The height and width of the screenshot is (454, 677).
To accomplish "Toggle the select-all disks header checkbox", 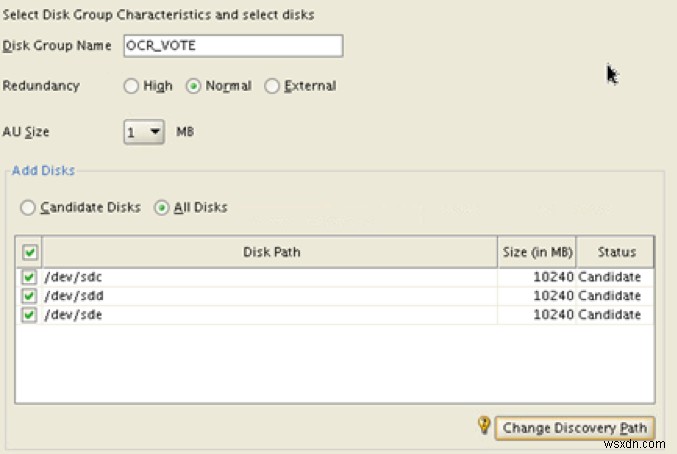I will tap(30, 252).
